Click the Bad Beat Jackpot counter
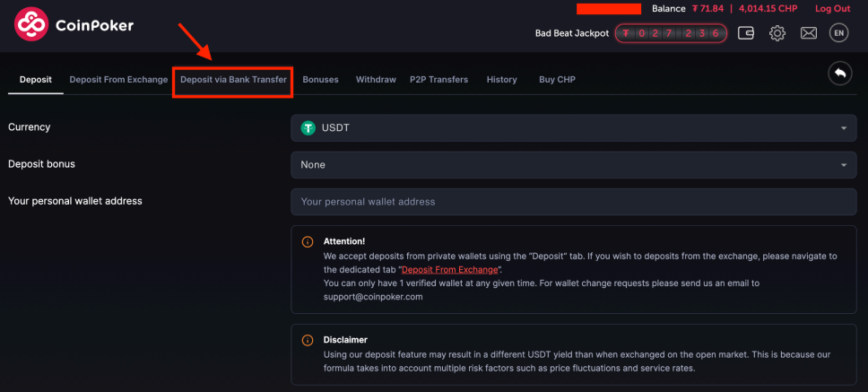The width and height of the screenshot is (868, 392). tap(671, 33)
